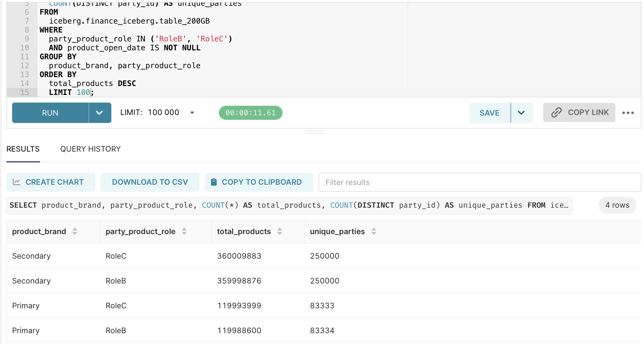
Task: Click the editor-results pane divider handle
Action: (314, 132)
